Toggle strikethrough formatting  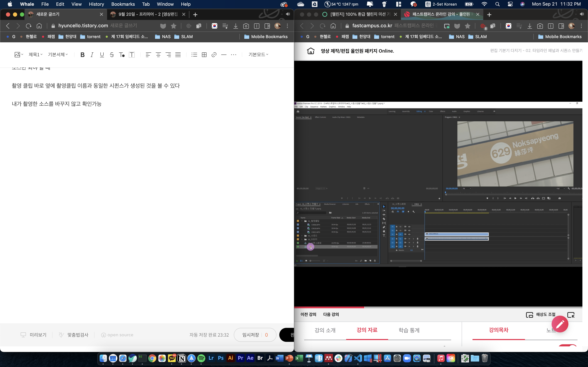(x=112, y=55)
